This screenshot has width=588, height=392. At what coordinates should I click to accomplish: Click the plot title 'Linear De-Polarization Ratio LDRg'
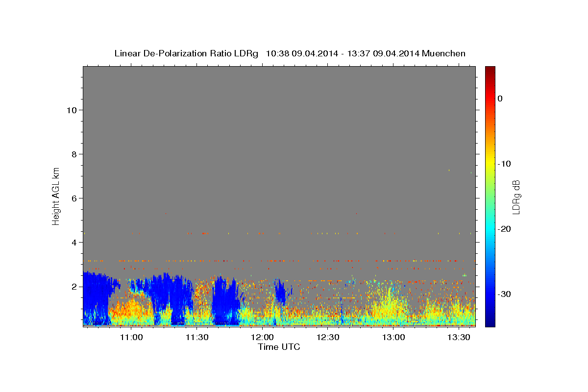(186, 53)
